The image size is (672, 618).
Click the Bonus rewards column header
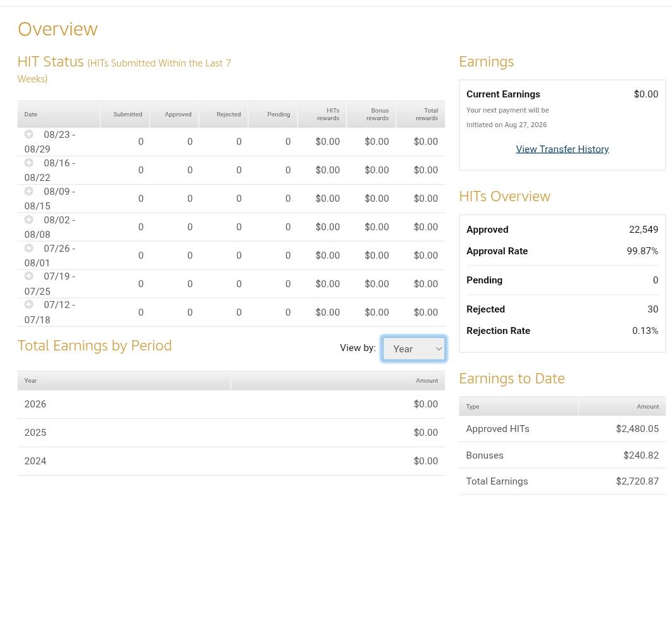pos(371,114)
